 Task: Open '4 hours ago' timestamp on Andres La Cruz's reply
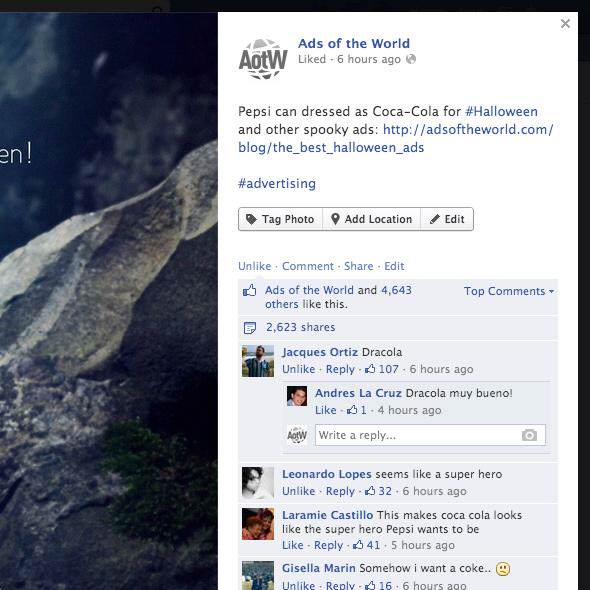[409, 410]
